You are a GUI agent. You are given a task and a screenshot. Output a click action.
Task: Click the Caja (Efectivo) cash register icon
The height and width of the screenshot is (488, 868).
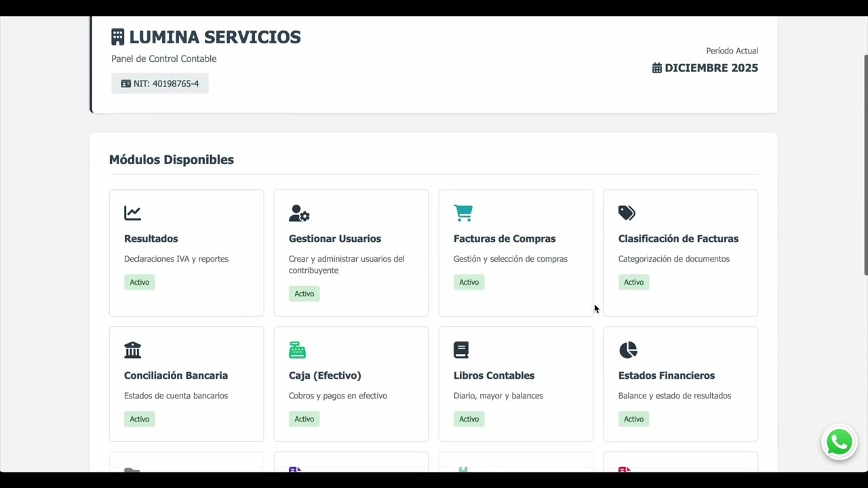297,350
